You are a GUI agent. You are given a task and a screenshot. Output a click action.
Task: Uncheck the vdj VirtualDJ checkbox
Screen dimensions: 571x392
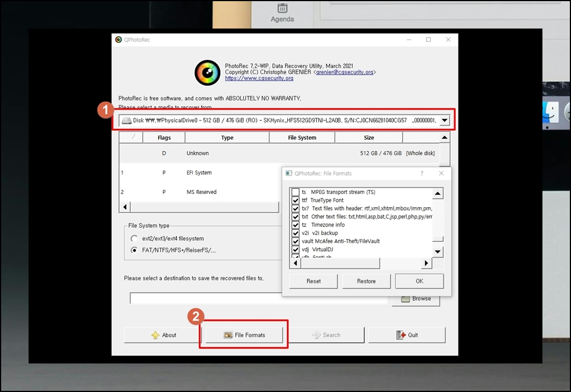click(295, 249)
